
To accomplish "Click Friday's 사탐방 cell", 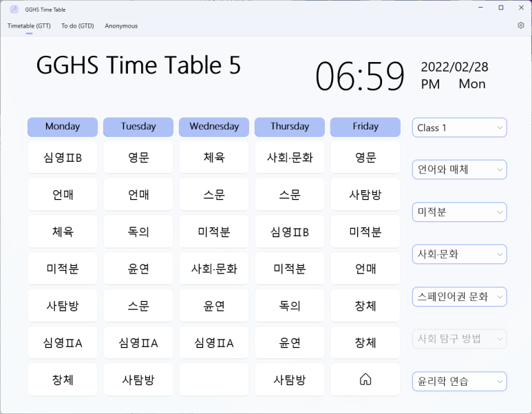I will tap(365, 194).
